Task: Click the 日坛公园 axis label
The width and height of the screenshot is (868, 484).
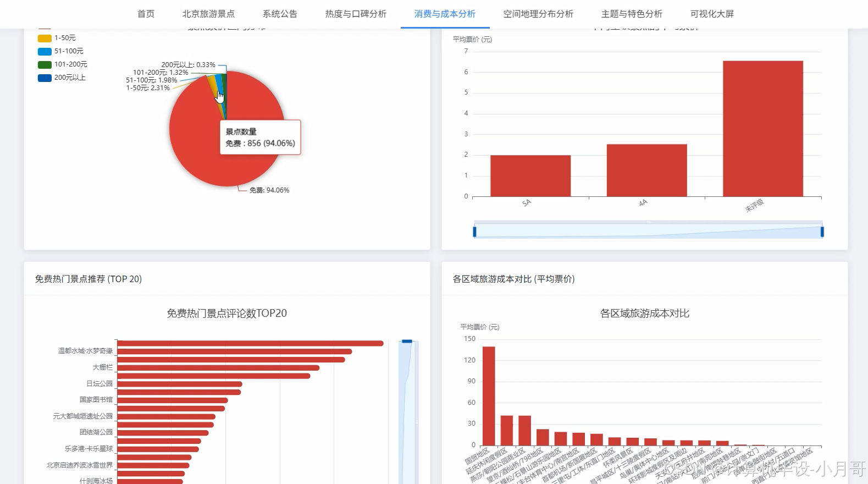Action: click(99, 384)
